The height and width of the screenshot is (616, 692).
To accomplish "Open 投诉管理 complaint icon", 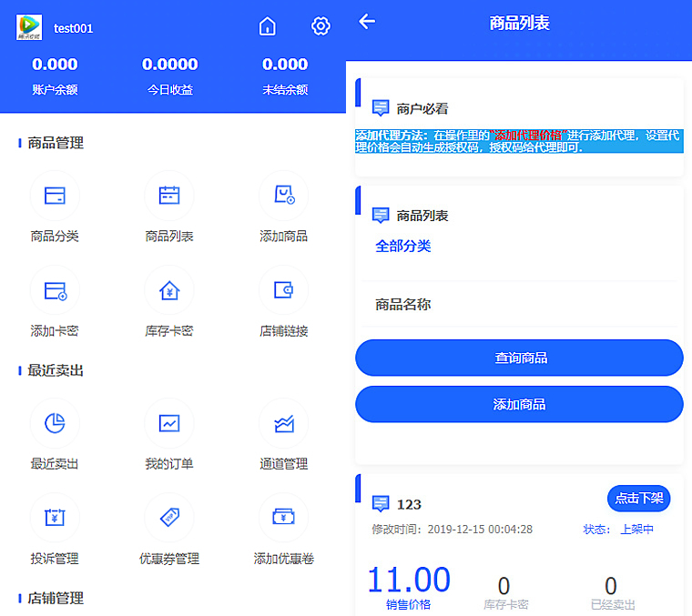I will click(x=55, y=518).
